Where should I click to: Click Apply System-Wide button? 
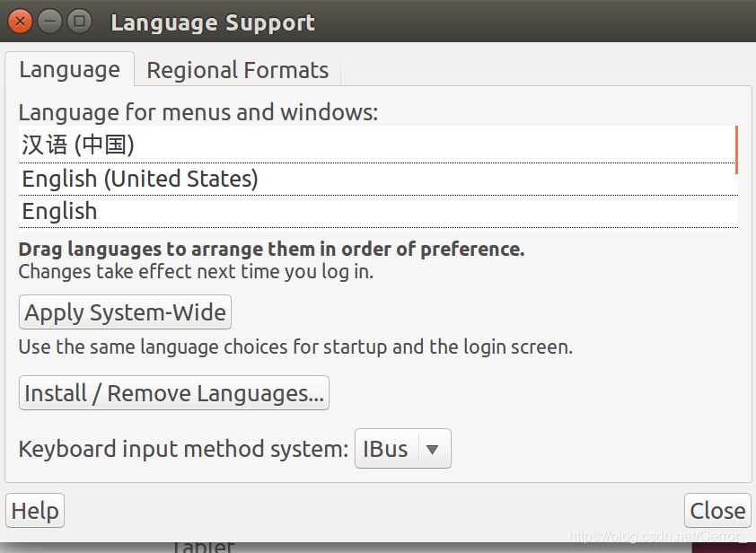click(126, 312)
